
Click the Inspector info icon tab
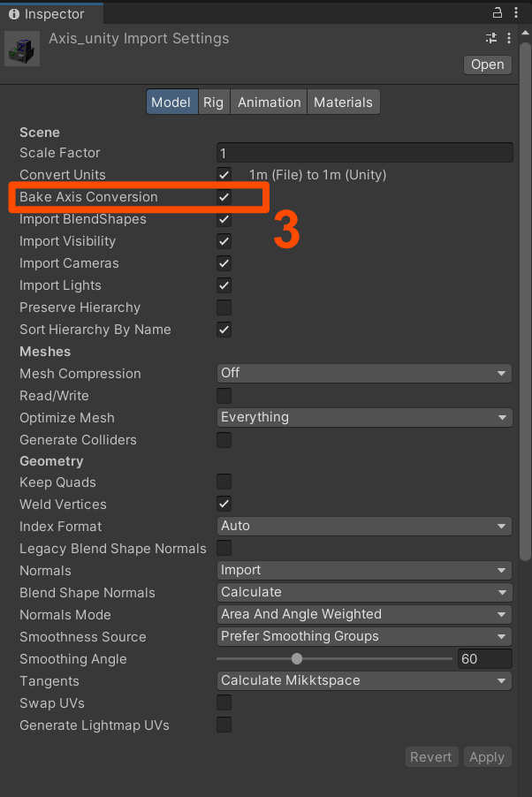[x=14, y=14]
